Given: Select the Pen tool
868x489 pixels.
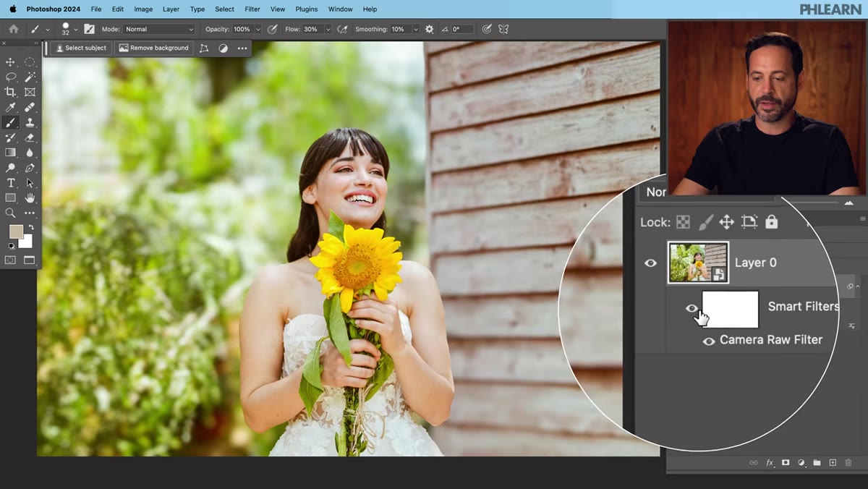Looking at the screenshot, I should pyautogui.click(x=30, y=168).
